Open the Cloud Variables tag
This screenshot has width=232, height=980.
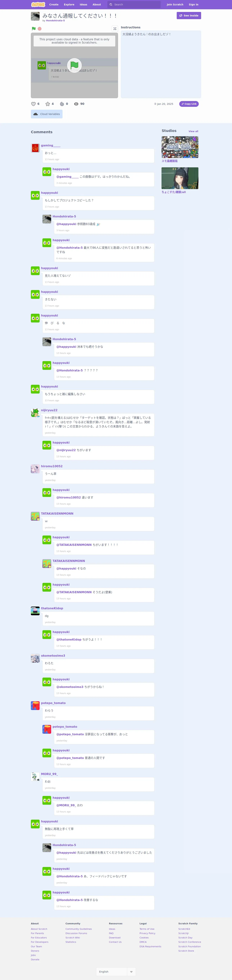coord(47,114)
